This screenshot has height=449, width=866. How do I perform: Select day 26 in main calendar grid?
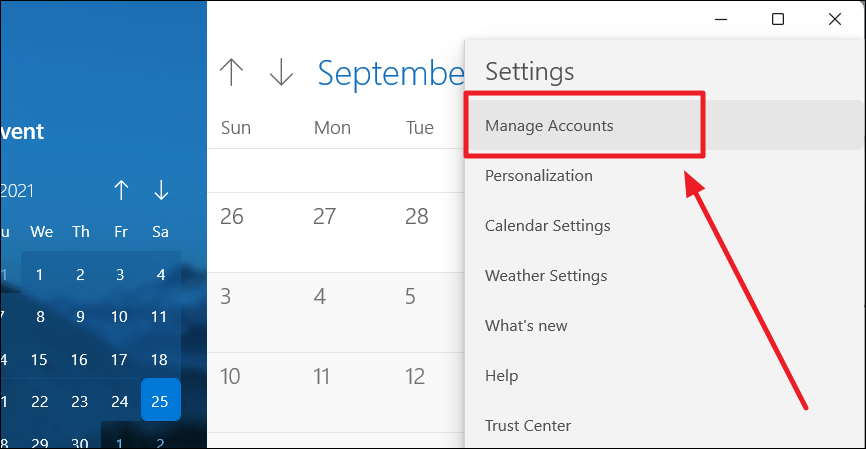click(x=231, y=216)
